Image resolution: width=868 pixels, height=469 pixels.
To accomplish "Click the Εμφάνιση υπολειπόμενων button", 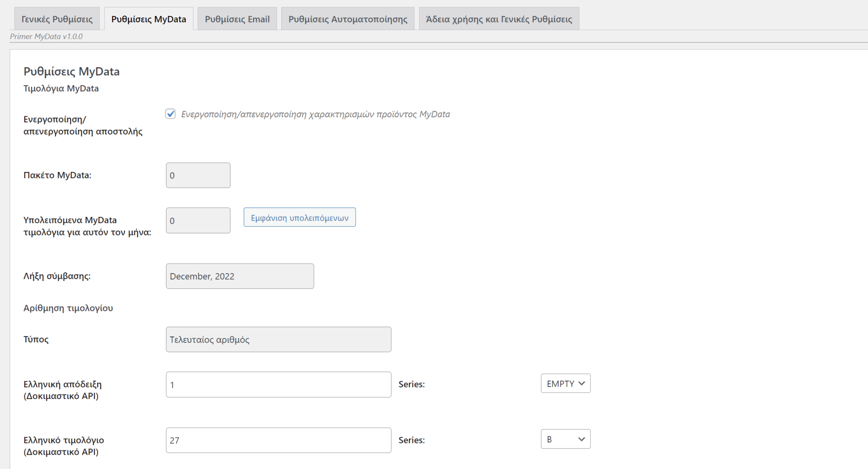I will click(x=299, y=217).
